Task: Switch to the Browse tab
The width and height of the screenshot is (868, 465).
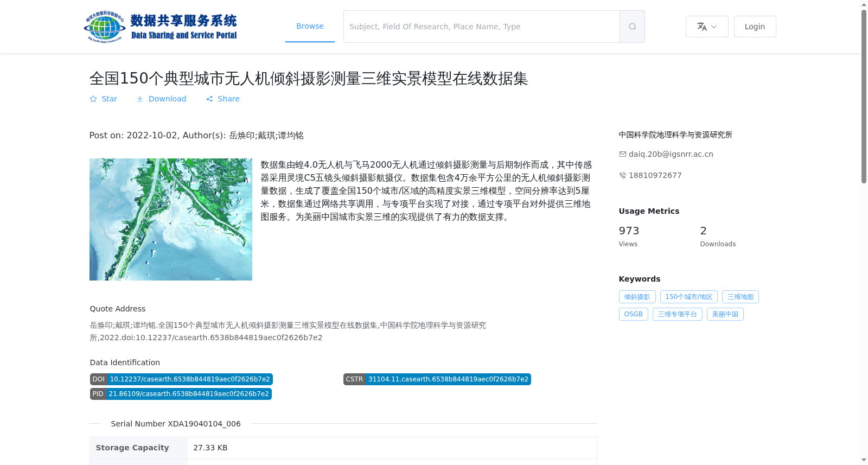Action: (x=310, y=26)
